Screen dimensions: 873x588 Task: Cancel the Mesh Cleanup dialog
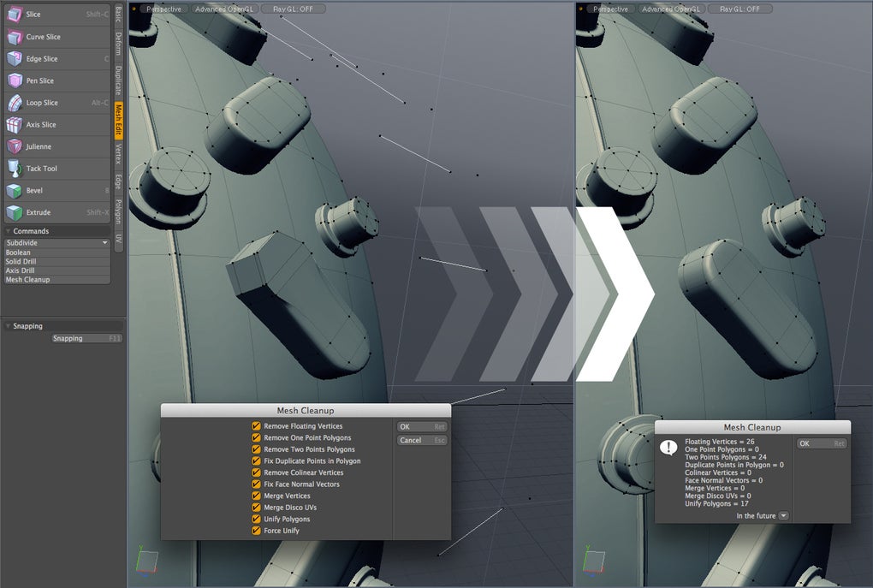(423, 440)
